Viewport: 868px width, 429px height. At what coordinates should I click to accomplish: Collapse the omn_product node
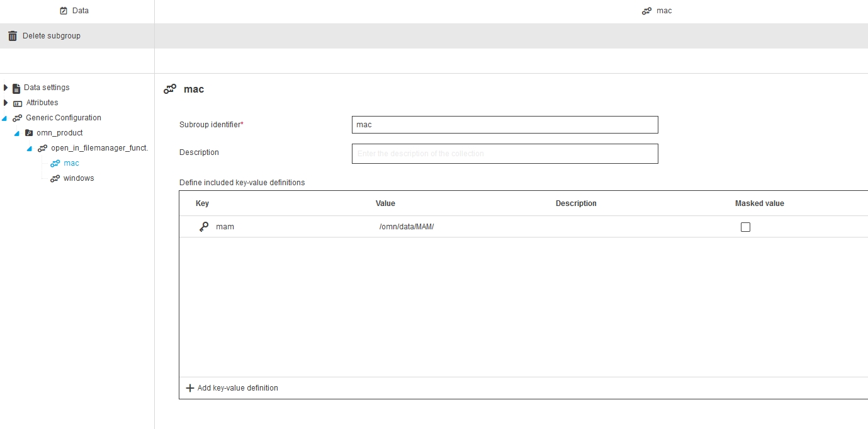[17, 134]
